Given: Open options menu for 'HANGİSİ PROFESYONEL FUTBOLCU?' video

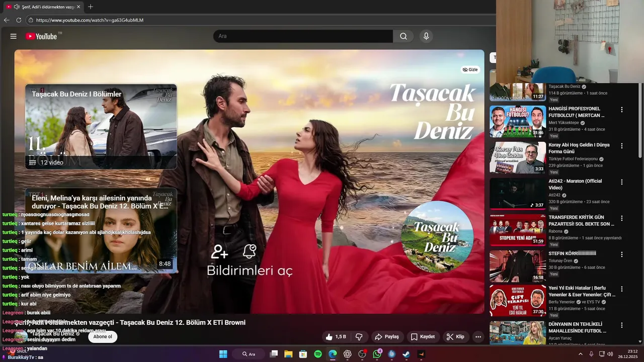Looking at the screenshot, I should [621, 110].
